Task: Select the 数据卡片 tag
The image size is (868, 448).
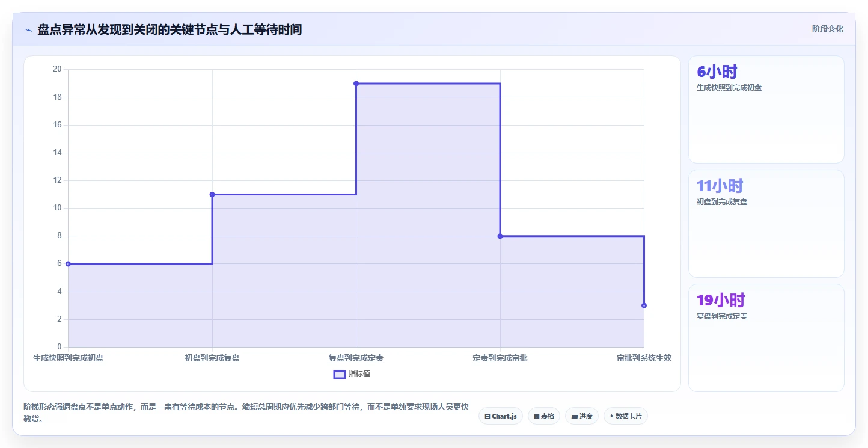Action: [x=626, y=416]
